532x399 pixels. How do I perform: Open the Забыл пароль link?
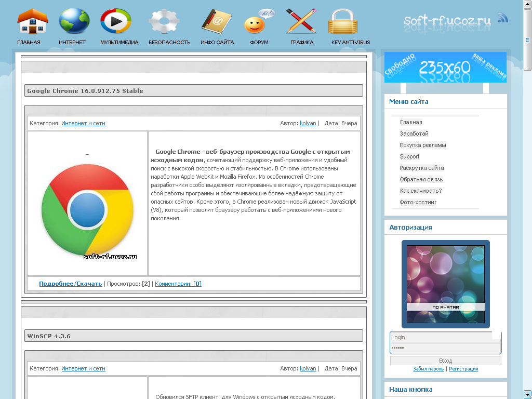coord(428,369)
